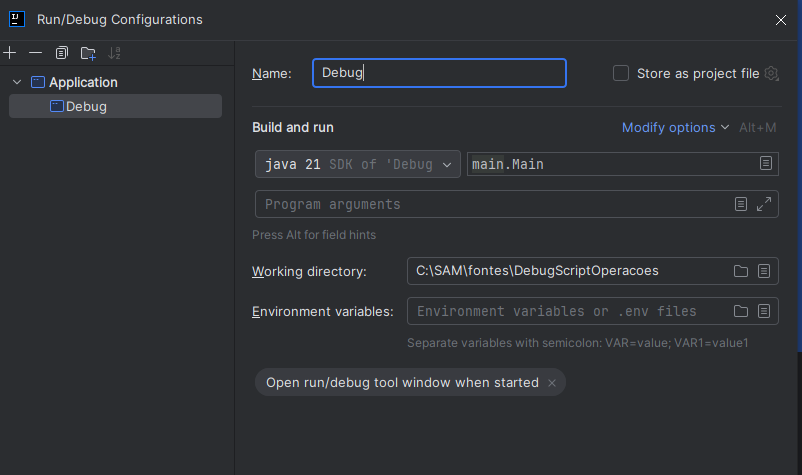
Task: Remove the selected configuration
Action: pyautogui.click(x=35, y=53)
